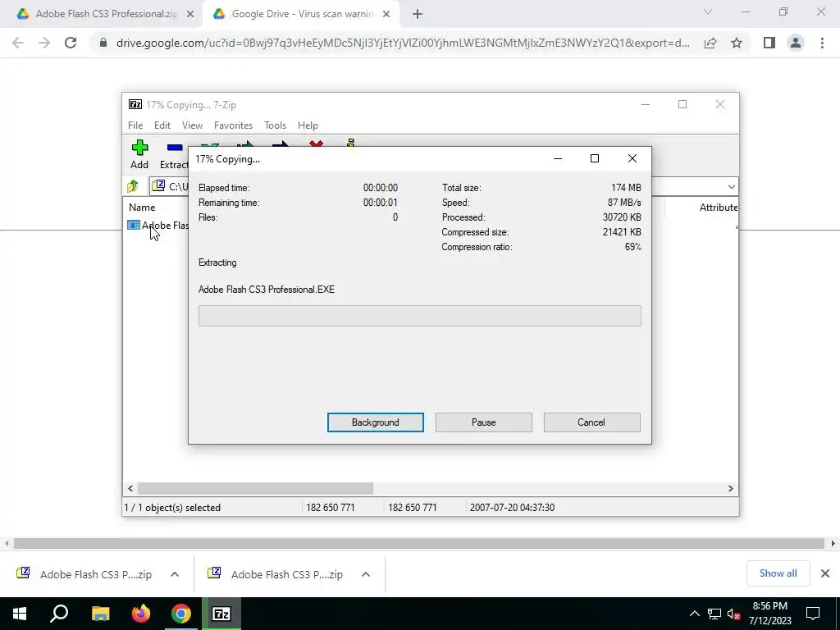Click the Name column header
The width and height of the screenshot is (840, 630).
tap(142, 208)
